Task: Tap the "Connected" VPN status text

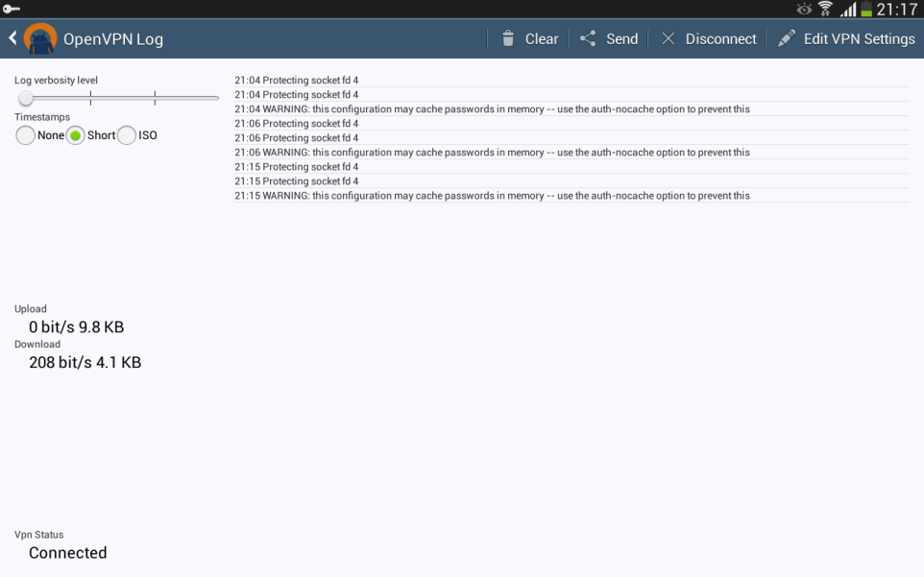Action: (68, 553)
